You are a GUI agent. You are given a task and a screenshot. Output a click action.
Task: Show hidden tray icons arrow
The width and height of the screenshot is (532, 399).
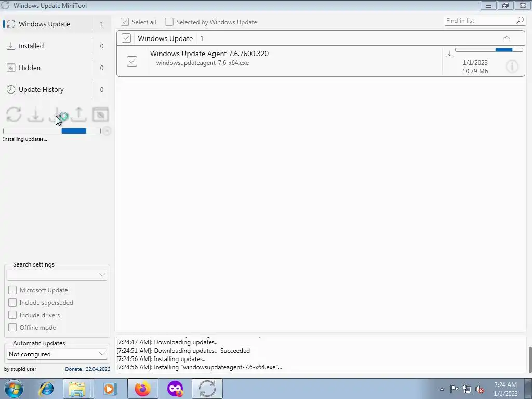pyautogui.click(x=442, y=389)
